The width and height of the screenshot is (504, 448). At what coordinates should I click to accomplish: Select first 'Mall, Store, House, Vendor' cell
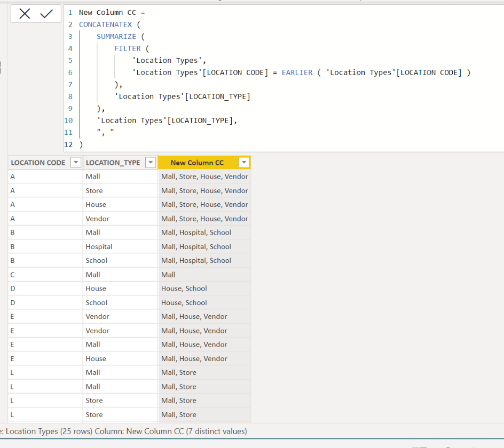tap(204, 177)
